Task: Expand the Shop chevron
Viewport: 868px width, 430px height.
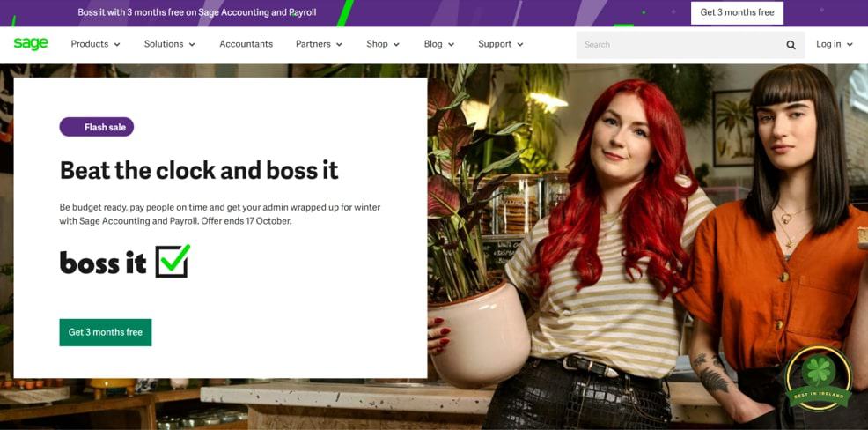Action: coord(396,45)
